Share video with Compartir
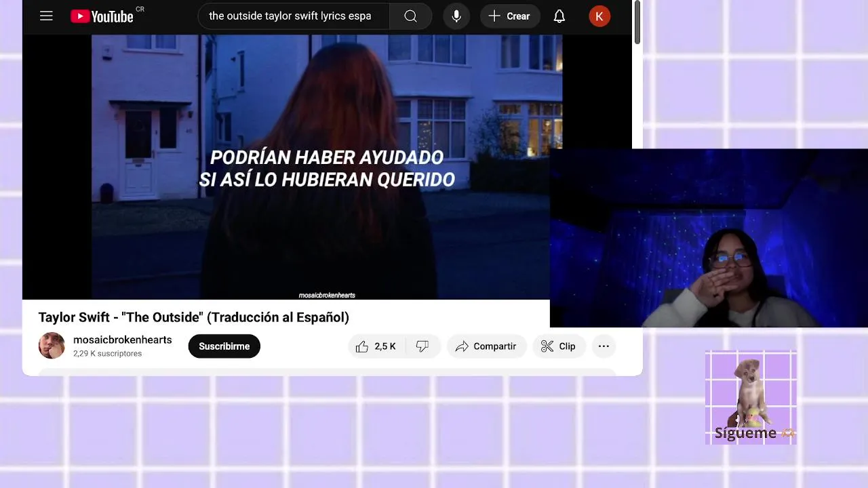868x488 pixels. point(486,346)
